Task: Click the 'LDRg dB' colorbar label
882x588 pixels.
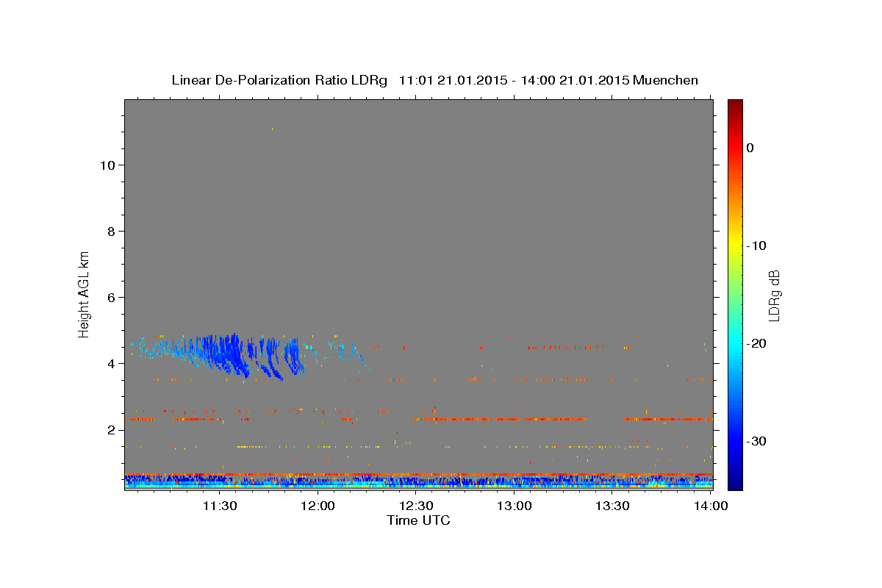Action: (x=774, y=295)
